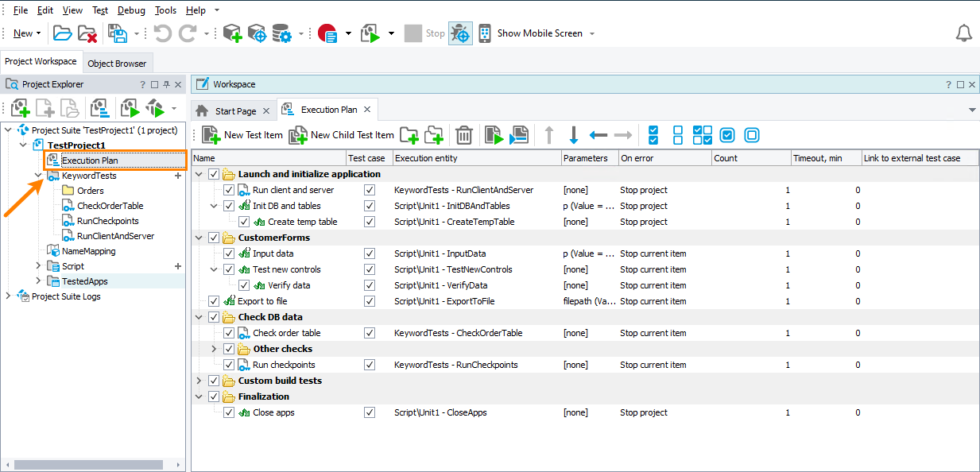The width and height of the screenshot is (980, 472).
Task: Check all items in the execution plan
Action: [x=653, y=135]
